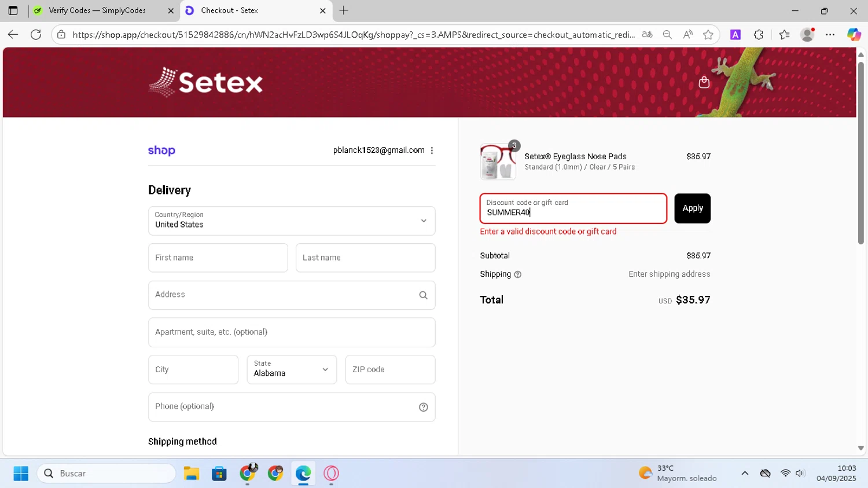
Task: Click Setex Eyeglass Nose Pads product name
Action: click(575, 156)
